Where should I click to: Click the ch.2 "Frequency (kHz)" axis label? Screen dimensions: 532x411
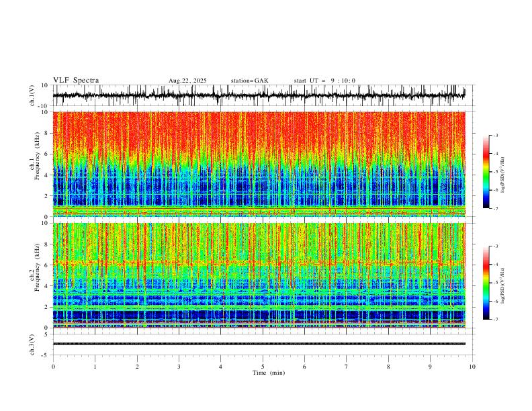[38, 267]
